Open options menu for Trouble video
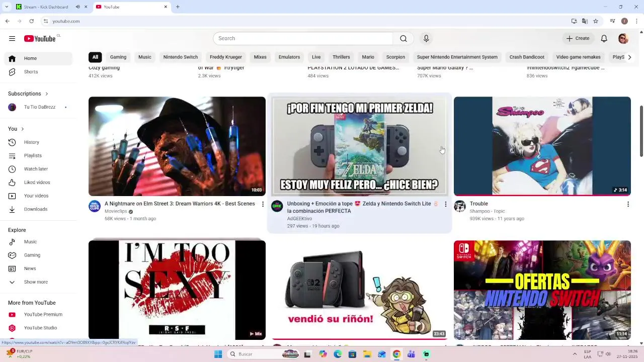Viewport: 644px width, 362px height. point(628,204)
